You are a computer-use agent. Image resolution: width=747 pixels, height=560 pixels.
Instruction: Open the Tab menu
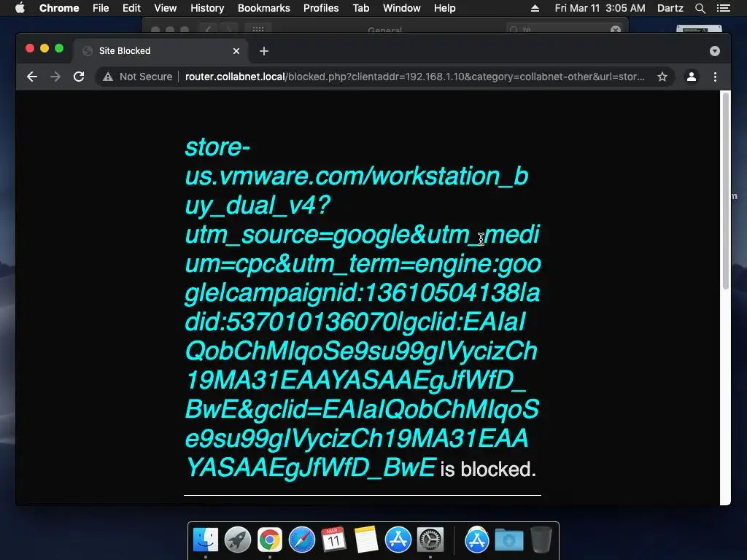click(x=360, y=8)
